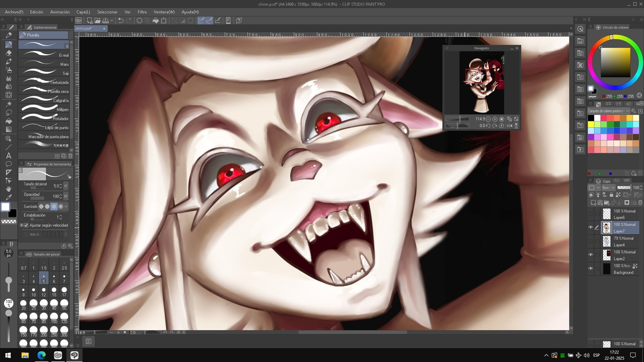
Task: Select the Auto select magic wand tool
Action: coord(9,104)
